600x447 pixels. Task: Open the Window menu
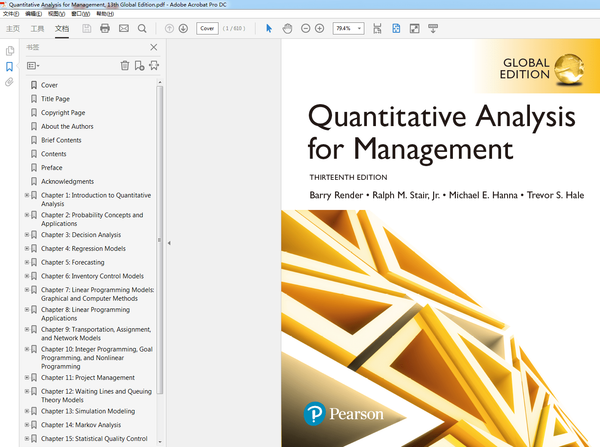(x=80, y=14)
